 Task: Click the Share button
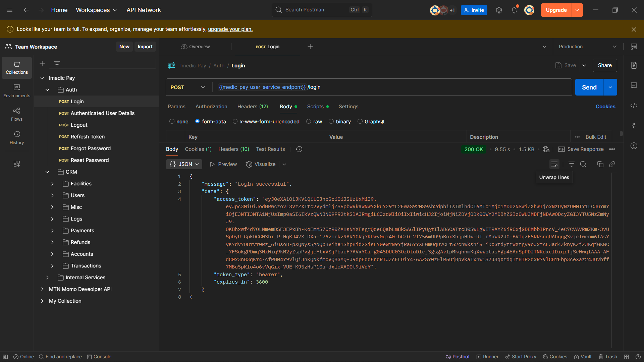click(x=605, y=65)
